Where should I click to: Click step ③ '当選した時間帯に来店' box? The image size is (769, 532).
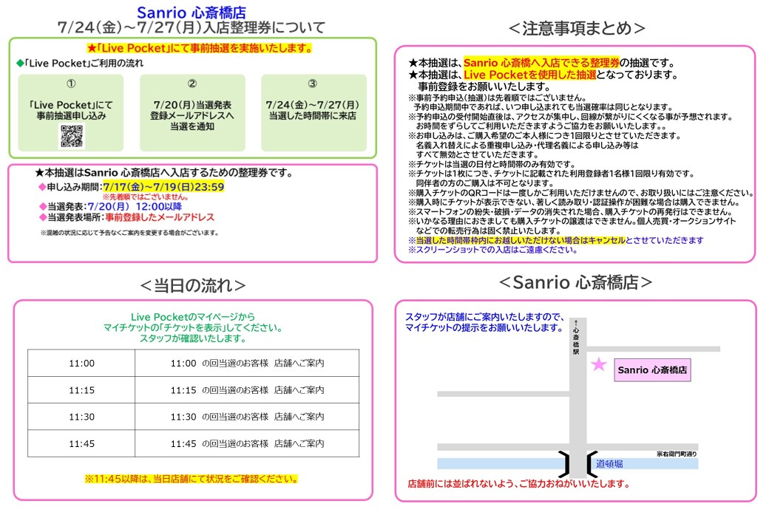[x=314, y=112]
